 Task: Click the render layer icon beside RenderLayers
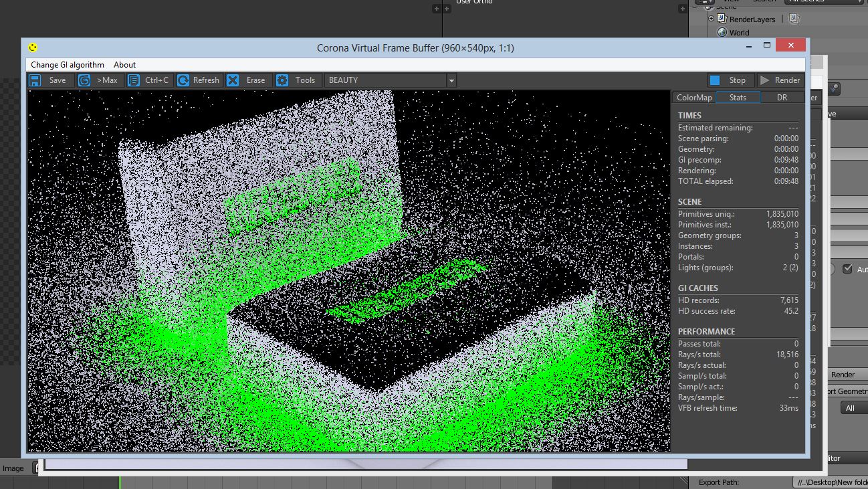(794, 19)
